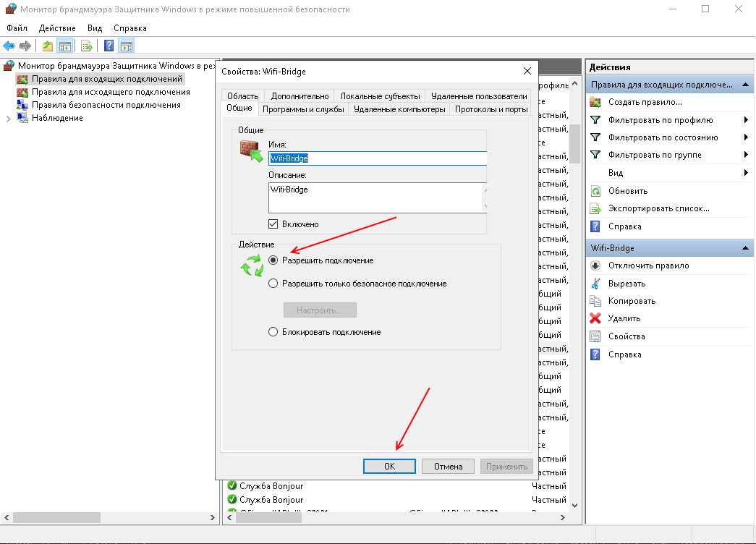Select the Блокировать подключение radio button
Image resolution: width=756 pixels, height=544 pixels.
(273, 332)
